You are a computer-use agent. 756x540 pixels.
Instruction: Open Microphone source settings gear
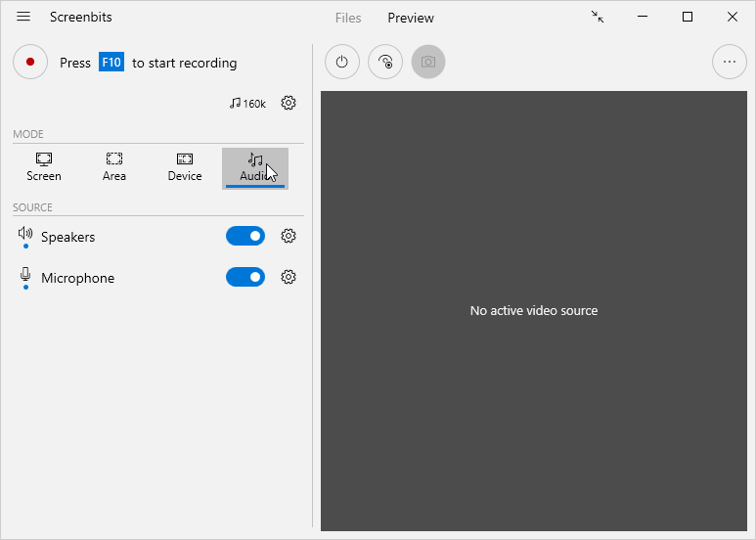coord(289,277)
